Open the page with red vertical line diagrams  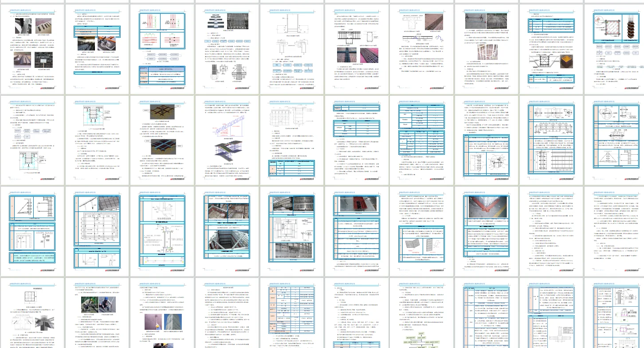pyautogui.click(x=161, y=50)
